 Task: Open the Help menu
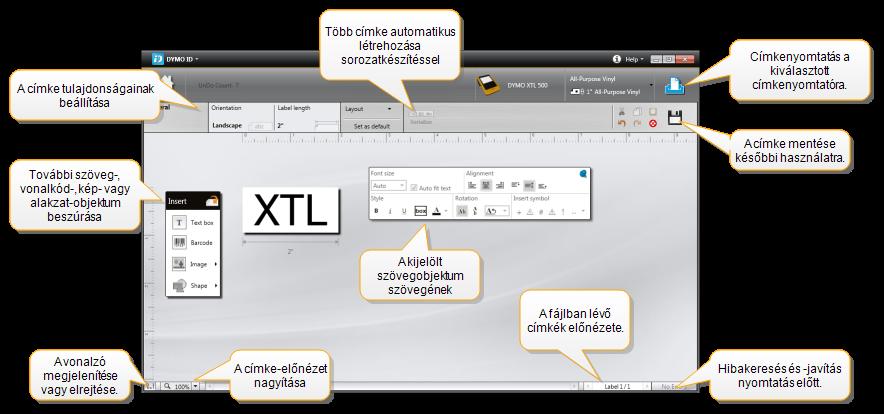point(634,59)
